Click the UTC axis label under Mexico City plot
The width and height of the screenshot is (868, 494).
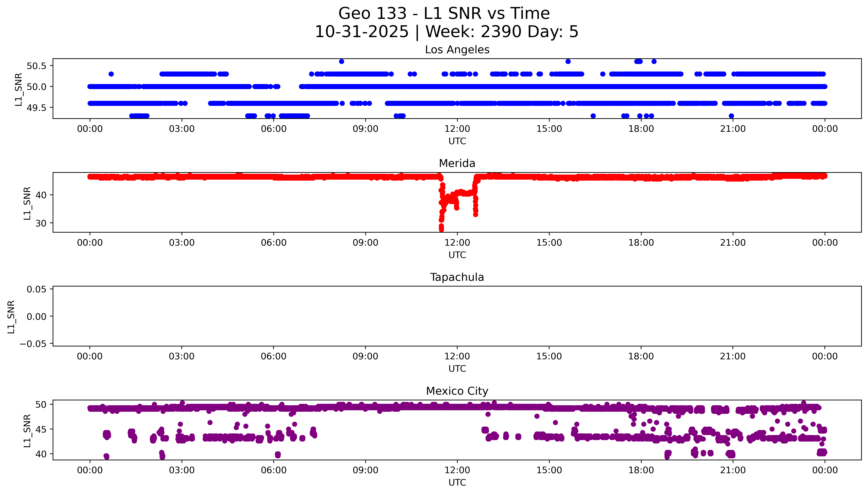(457, 482)
